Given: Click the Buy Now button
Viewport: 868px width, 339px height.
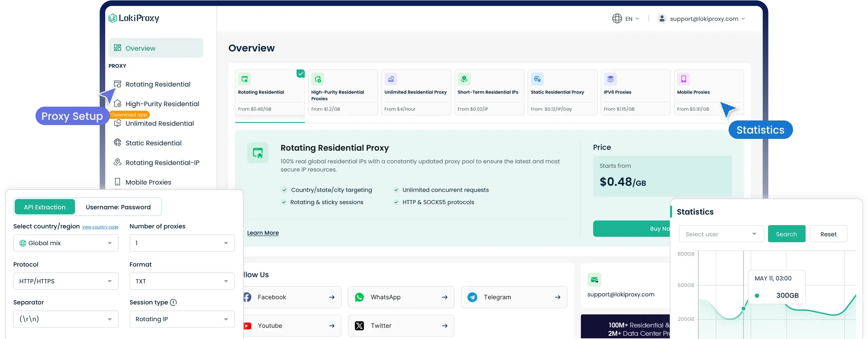Looking at the screenshot, I should pyautogui.click(x=632, y=229).
